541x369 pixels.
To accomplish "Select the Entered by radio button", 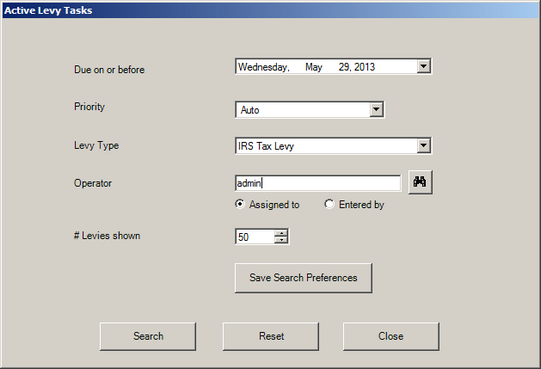I will pos(329,204).
